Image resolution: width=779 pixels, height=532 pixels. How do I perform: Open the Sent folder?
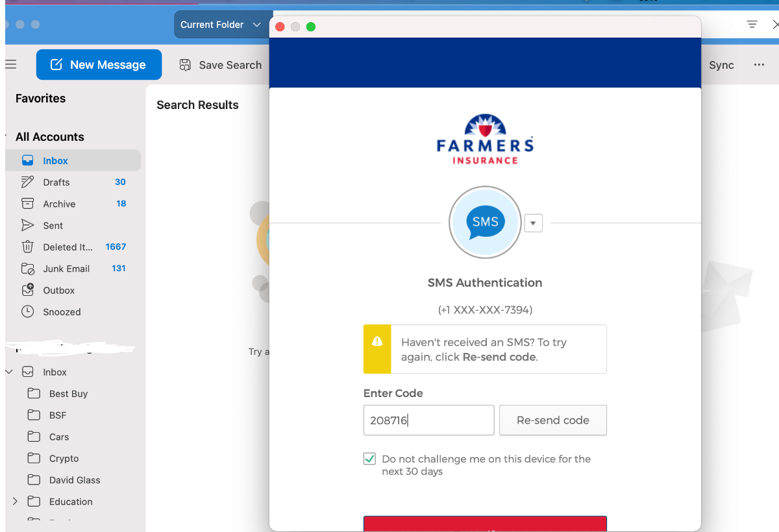(73, 225)
